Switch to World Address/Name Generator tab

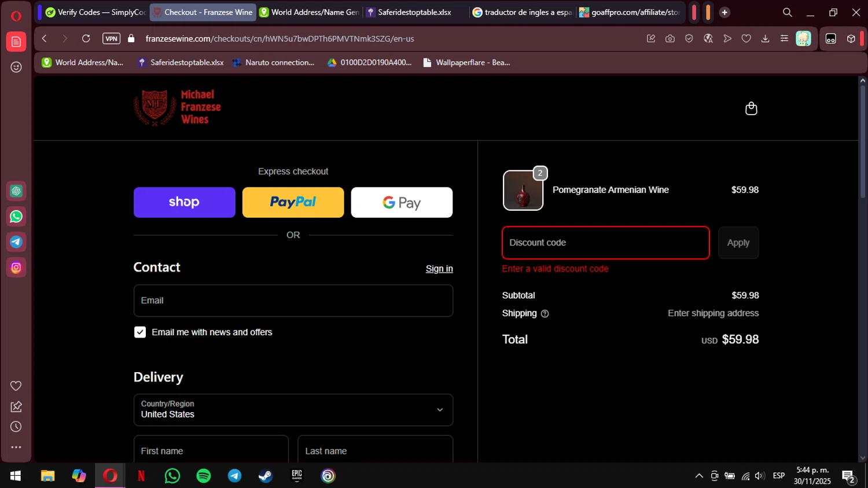pyautogui.click(x=310, y=12)
